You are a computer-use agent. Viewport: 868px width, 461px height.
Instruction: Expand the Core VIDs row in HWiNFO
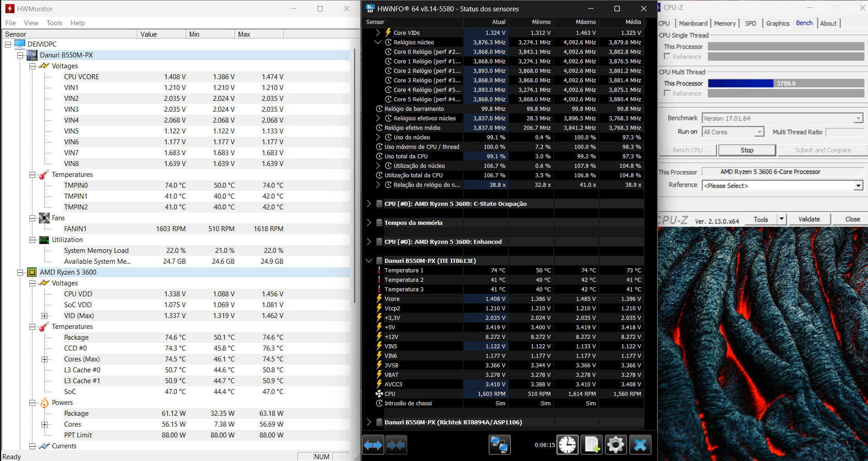pos(378,33)
